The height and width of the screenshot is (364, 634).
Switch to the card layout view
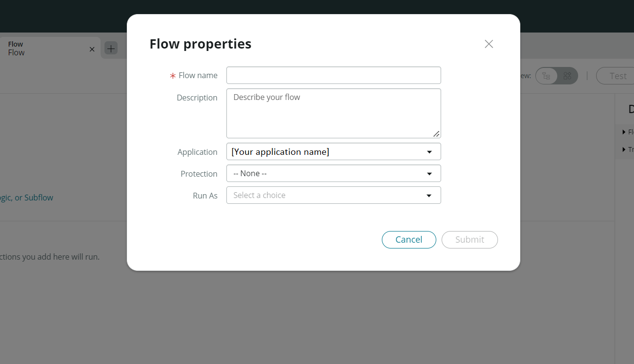pyautogui.click(x=566, y=76)
